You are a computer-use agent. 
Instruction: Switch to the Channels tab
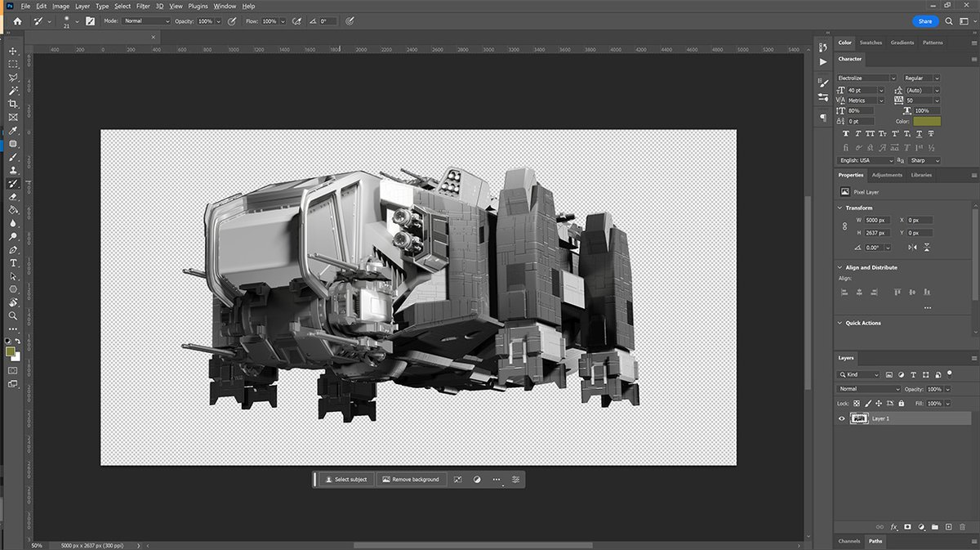(x=849, y=541)
